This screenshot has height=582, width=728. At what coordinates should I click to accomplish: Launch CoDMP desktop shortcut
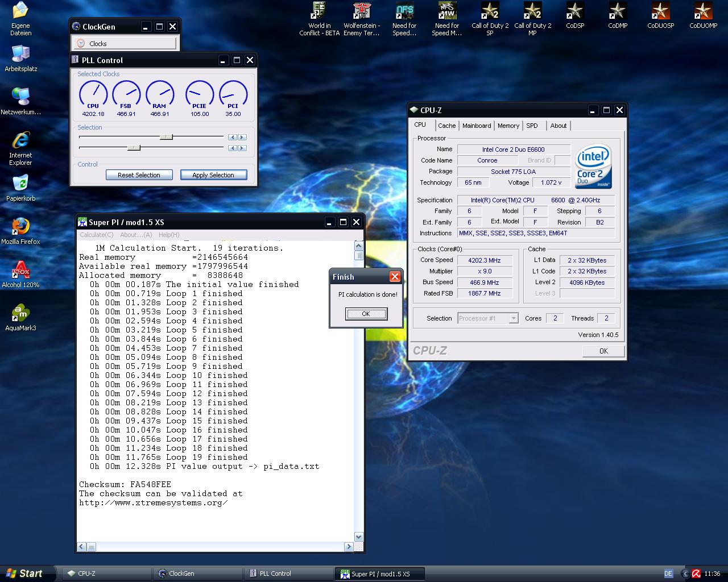click(x=618, y=15)
